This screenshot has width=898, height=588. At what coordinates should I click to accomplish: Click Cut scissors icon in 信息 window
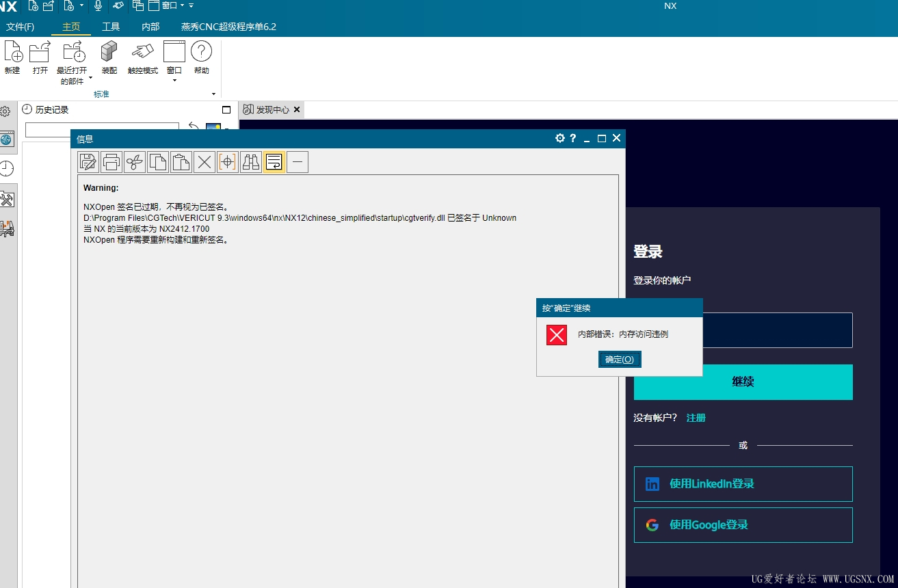click(x=135, y=162)
